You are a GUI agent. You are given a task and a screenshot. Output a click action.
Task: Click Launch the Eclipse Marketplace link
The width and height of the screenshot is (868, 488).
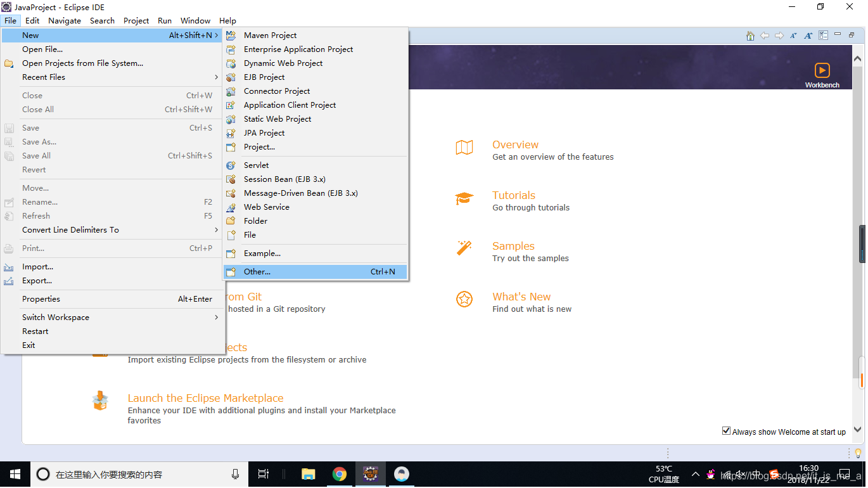(x=205, y=399)
